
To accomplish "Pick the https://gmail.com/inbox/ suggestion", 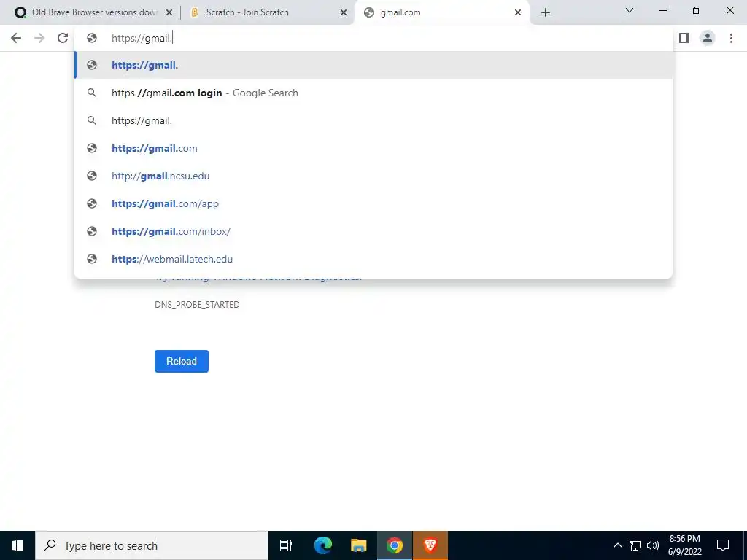I will [373, 231].
